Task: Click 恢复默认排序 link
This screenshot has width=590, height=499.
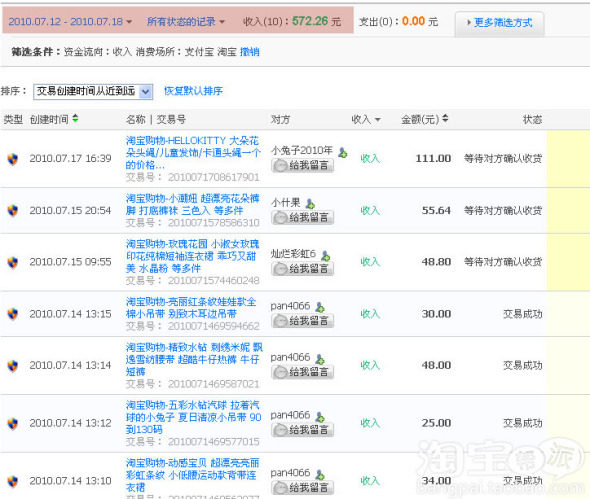Action: tap(193, 91)
